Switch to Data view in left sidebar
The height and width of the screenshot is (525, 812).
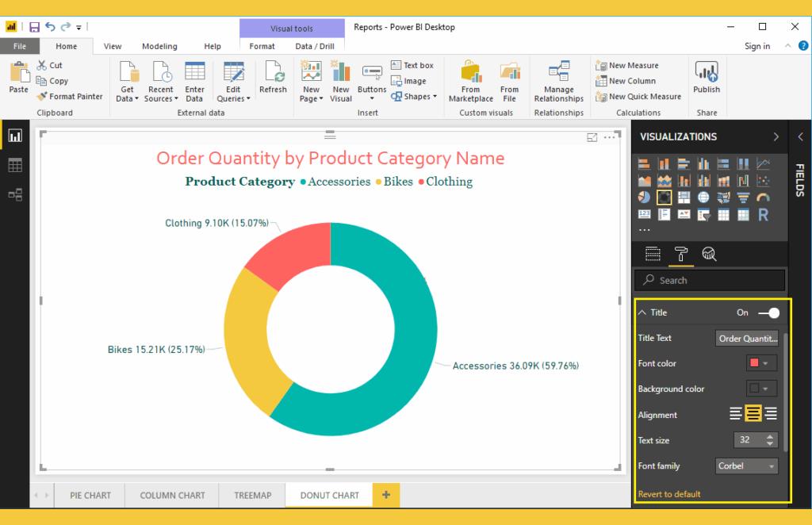point(15,166)
